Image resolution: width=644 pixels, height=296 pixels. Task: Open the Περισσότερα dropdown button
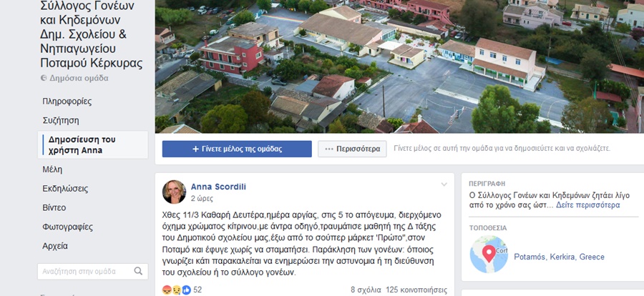[352, 149]
